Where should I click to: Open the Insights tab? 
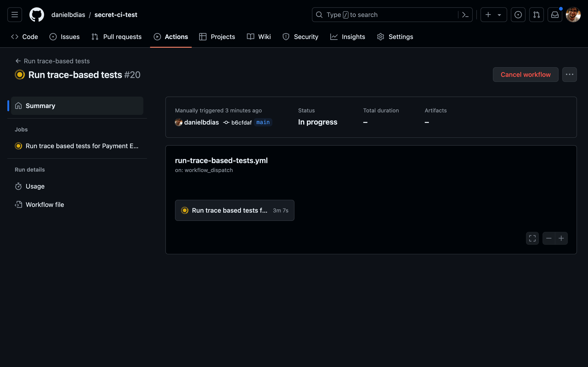[348, 37]
